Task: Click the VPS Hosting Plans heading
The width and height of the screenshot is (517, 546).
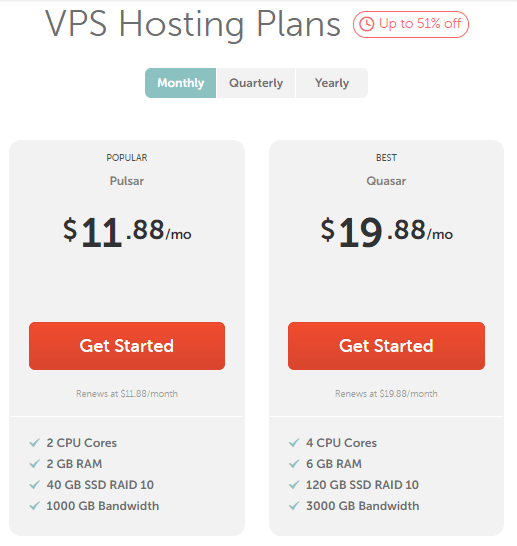Action: pos(193,24)
